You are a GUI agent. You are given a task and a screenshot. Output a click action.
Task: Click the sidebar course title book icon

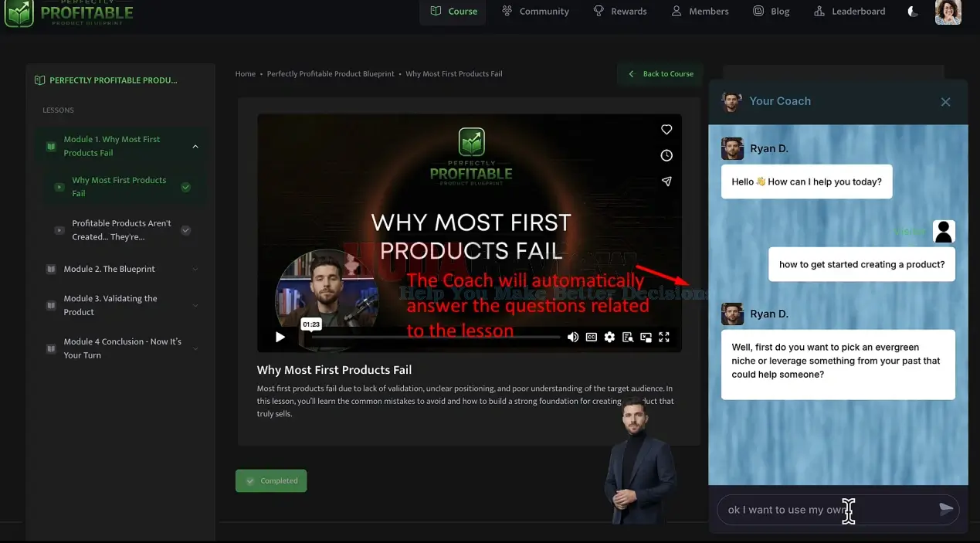tap(40, 80)
